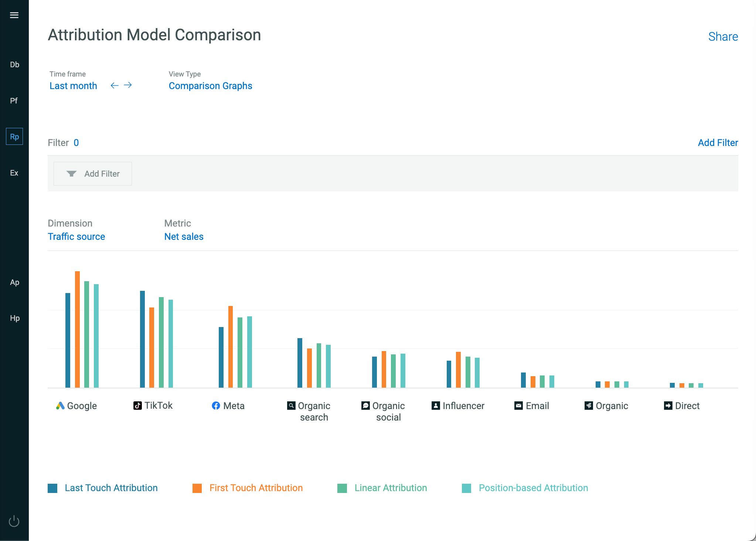This screenshot has height=541, width=756.
Task: Open the hamburger menu icon
Action: coord(14,15)
